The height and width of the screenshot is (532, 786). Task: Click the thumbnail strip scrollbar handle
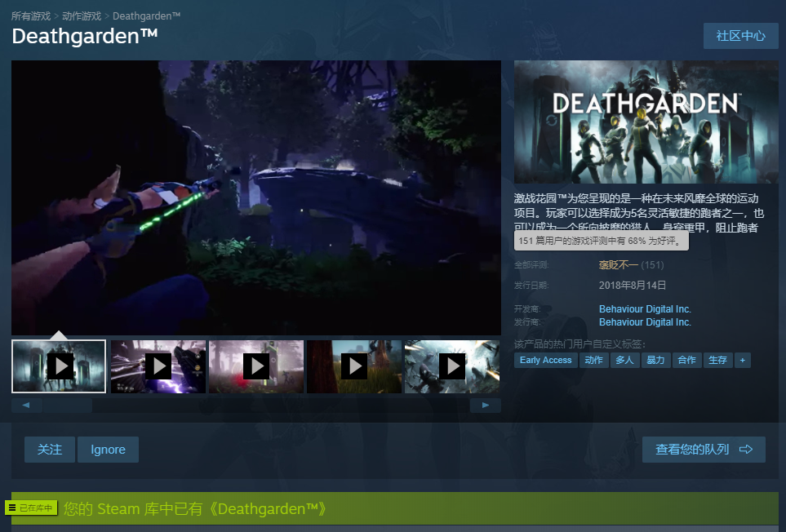67,406
